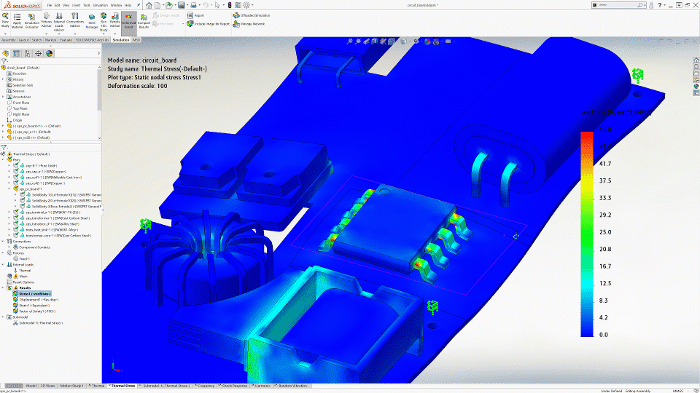Viewport: 700px width, 393px height.
Task: Collapse the Results folder in the study tree
Action: [3, 288]
